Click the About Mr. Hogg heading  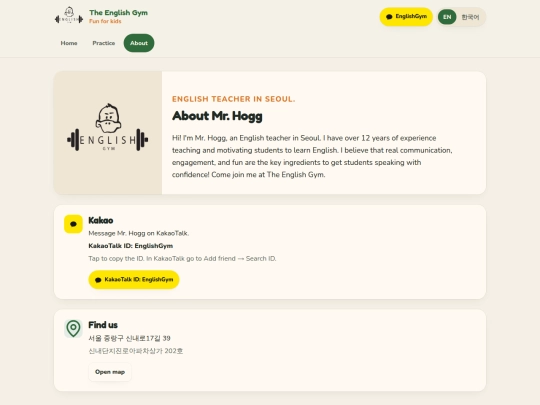click(217, 116)
